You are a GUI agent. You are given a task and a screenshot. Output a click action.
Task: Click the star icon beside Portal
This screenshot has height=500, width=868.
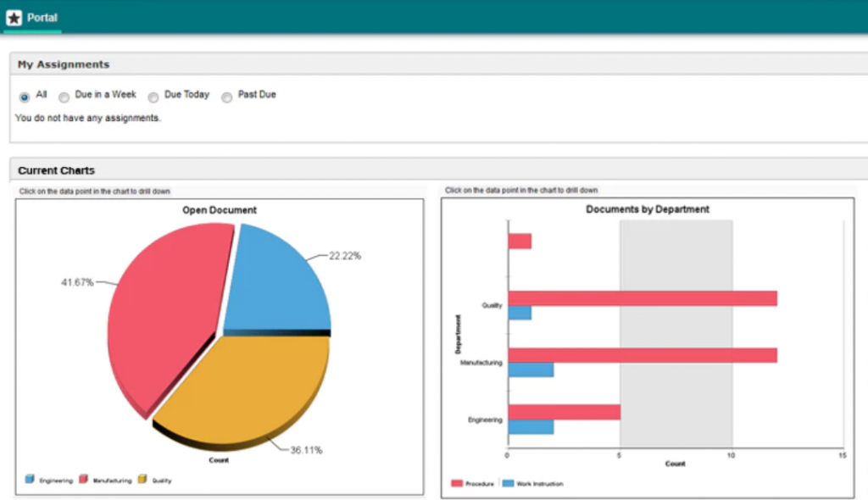click(14, 18)
